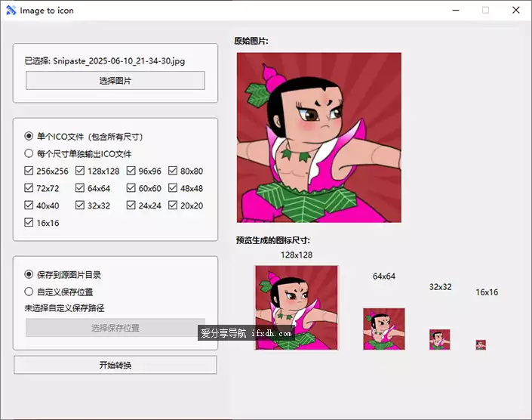Screen dimensions: 532x420
Task: Toggle the 80x80 size checkbox
Action: (173, 171)
